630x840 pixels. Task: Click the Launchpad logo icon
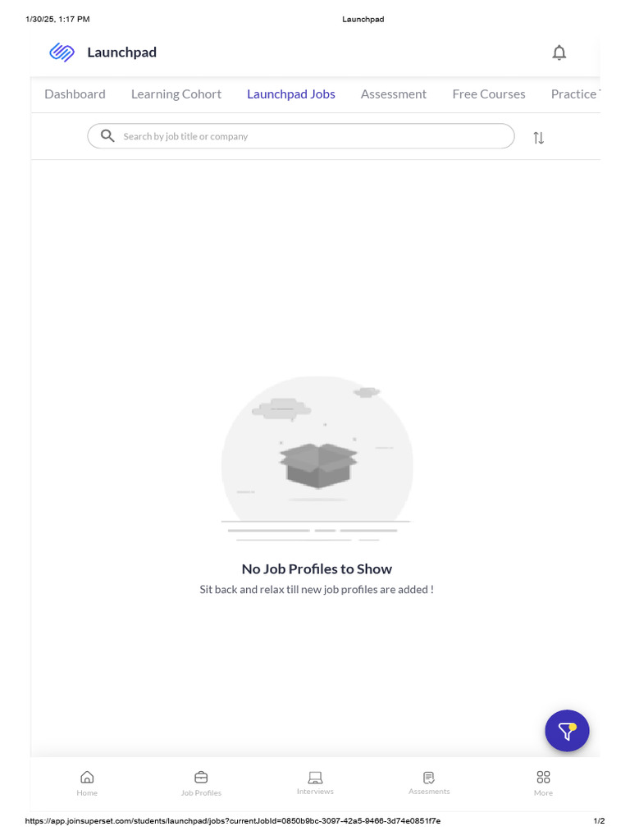click(x=62, y=52)
